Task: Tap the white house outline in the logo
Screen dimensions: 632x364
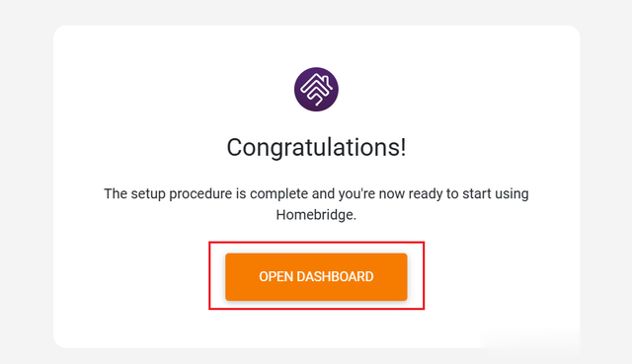Action: tap(316, 90)
